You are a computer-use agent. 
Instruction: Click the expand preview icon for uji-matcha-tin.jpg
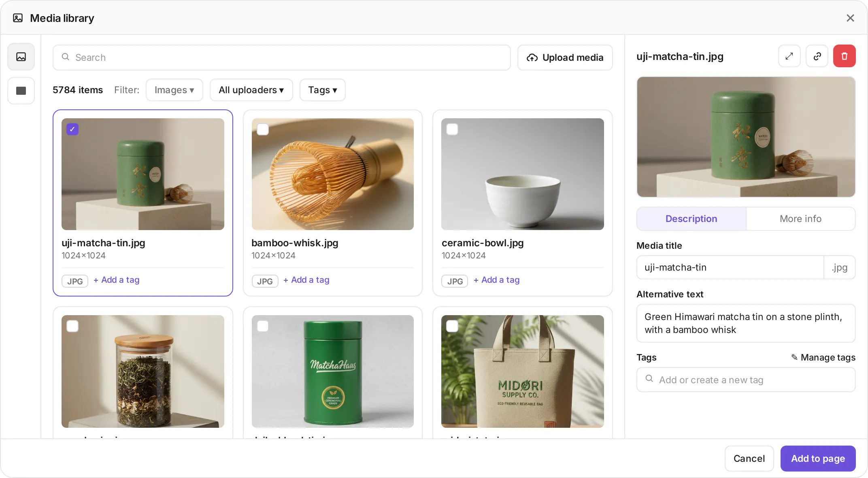[x=789, y=56]
